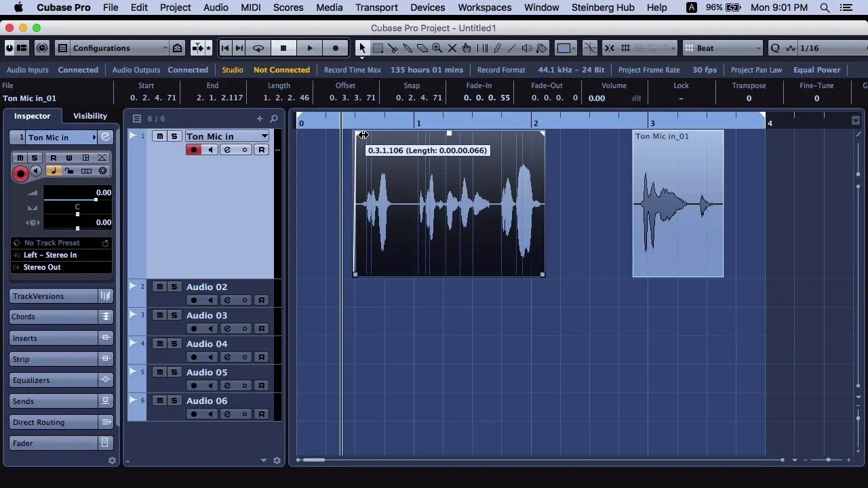868x488 pixels.
Task: Open the Inspector settings gear icon
Action: click(112, 461)
